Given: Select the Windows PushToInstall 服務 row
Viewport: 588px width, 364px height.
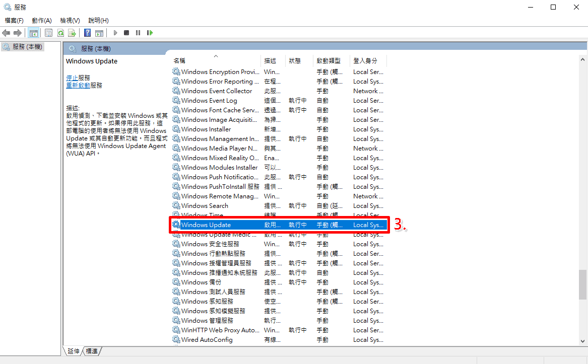Looking at the screenshot, I should pos(279,186).
